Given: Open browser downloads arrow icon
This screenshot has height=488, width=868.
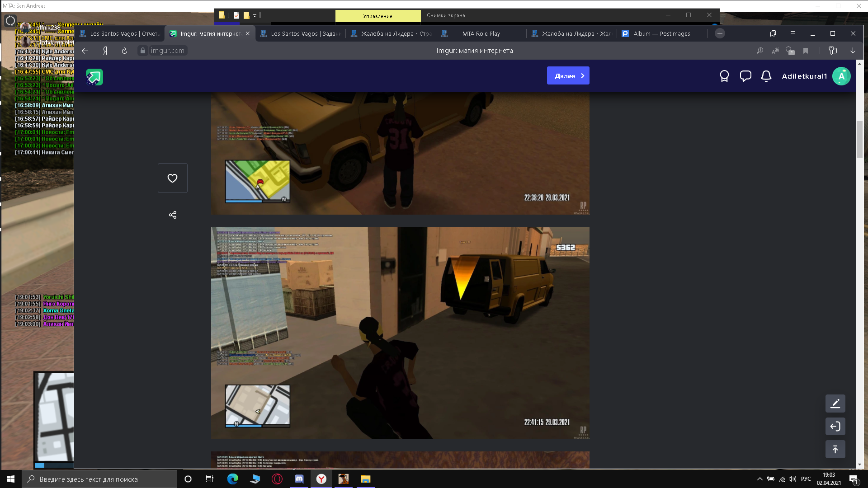Looking at the screenshot, I should point(853,51).
